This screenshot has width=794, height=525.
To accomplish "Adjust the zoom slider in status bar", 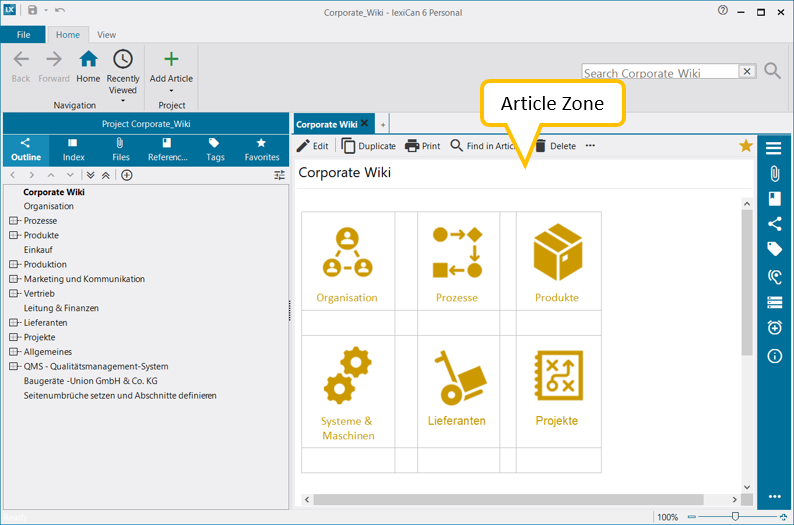I will [x=735, y=517].
